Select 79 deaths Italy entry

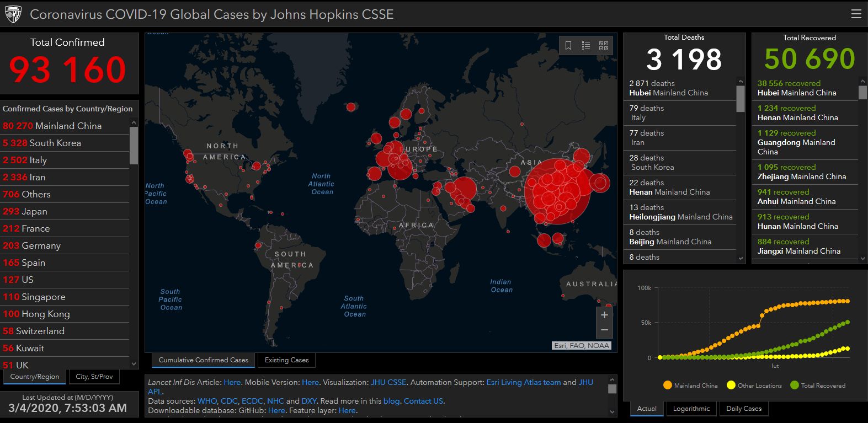coord(680,113)
